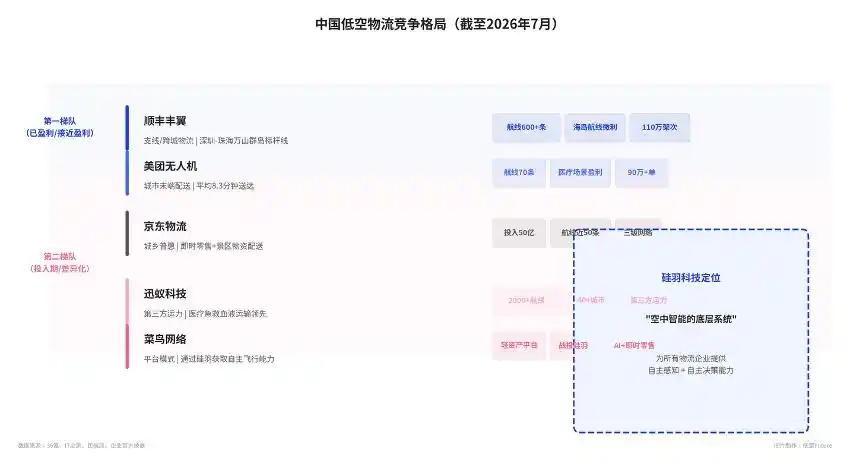
Task: Click the 轻资产平台 tag
Action: click(x=519, y=345)
